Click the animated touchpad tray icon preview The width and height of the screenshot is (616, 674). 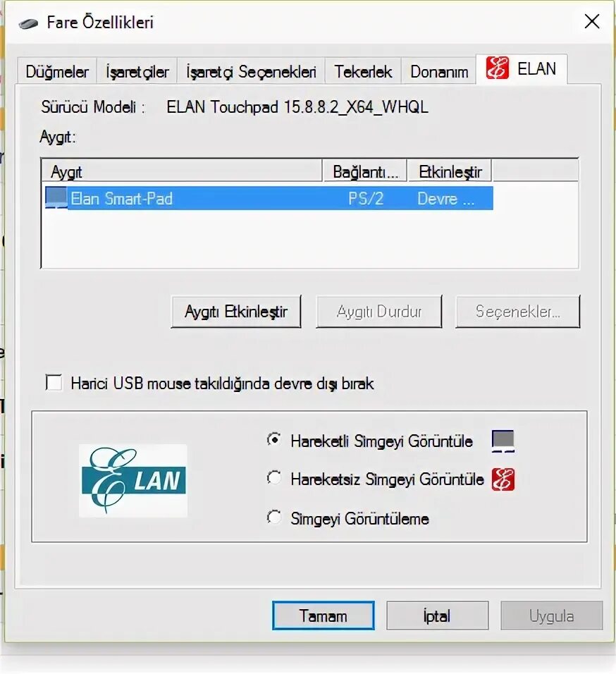[503, 441]
